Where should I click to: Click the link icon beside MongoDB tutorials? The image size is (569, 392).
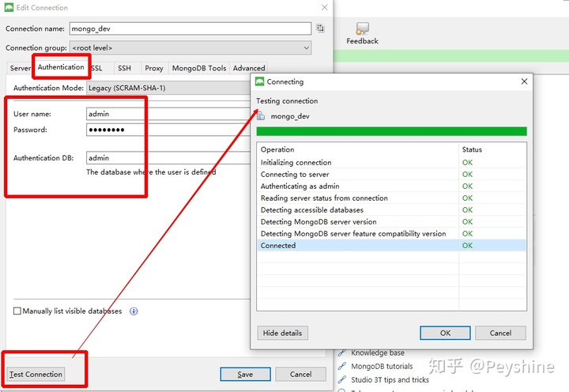pyautogui.click(x=342, y=366)
